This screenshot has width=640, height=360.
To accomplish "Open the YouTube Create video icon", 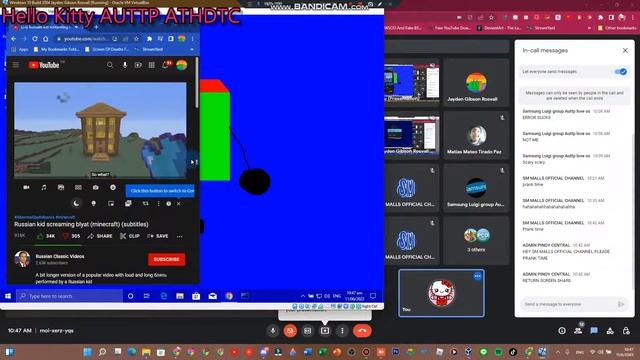I will pyautogui.click(x=138, y=65).
